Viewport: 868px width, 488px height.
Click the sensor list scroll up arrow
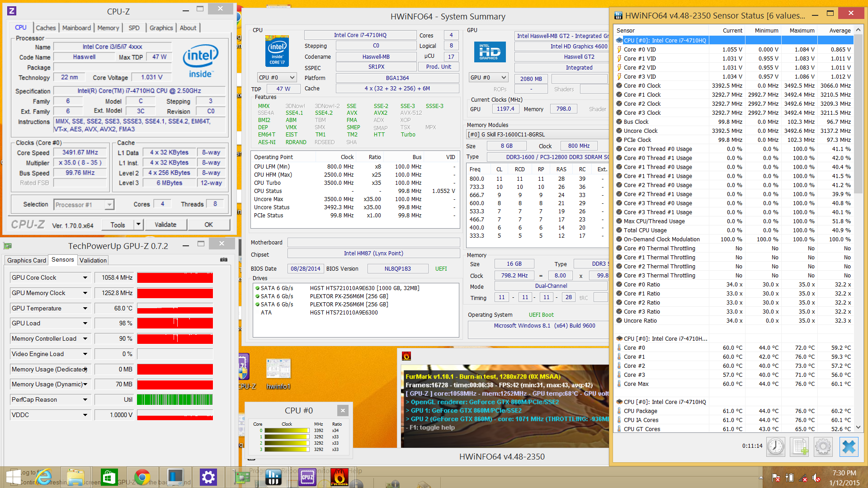point(858,30)
